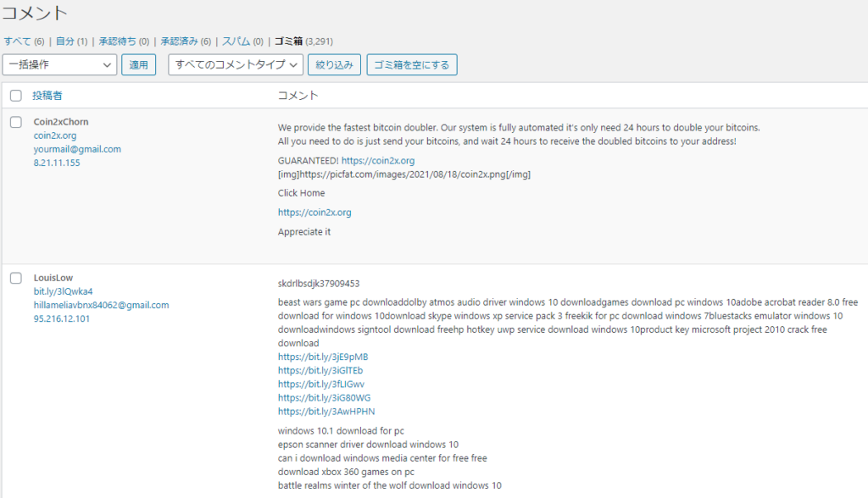Click the Coin2xChorn author name
Image resolution: width=868 pixels, height=498 pixels.
pyautogui.click(x=61, y=122)
